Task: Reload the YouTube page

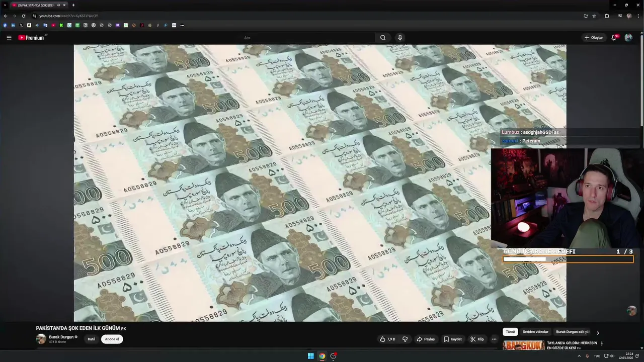Action: (x=23, y=16)
